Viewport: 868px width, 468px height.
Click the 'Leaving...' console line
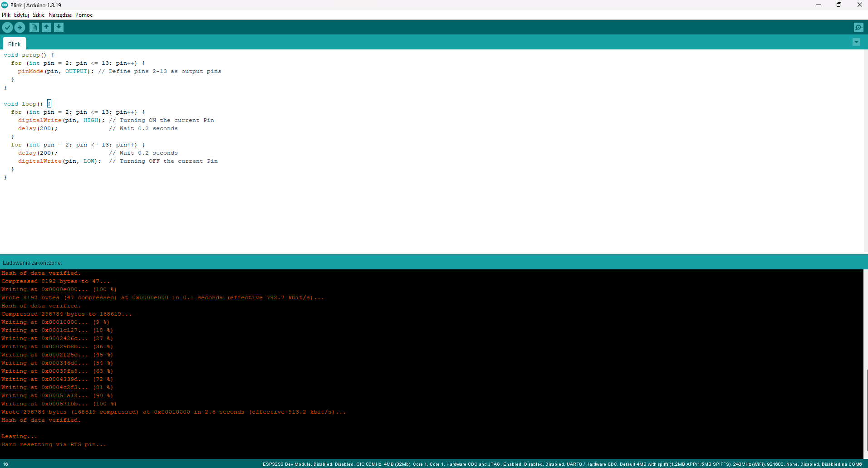click(20, 436)
